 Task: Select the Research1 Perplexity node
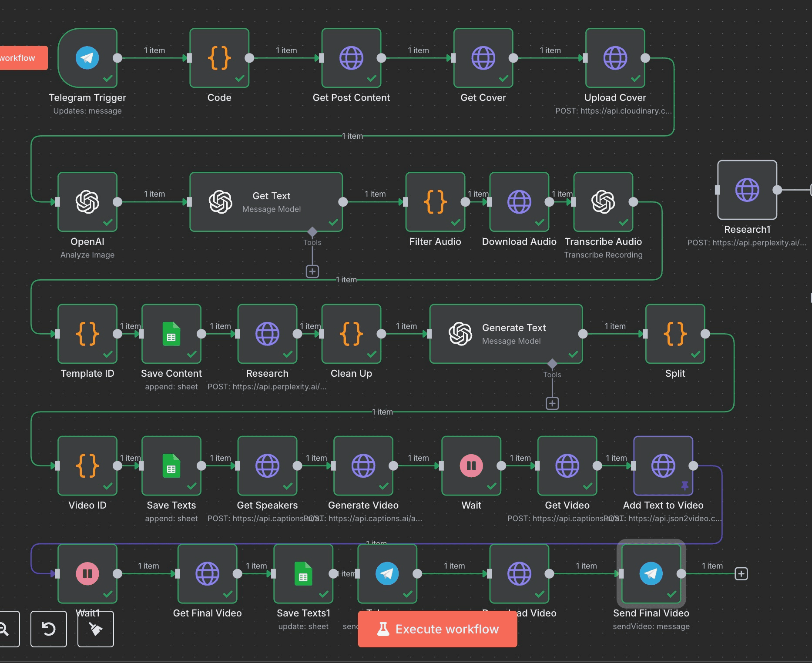click(x=746, y=190)
